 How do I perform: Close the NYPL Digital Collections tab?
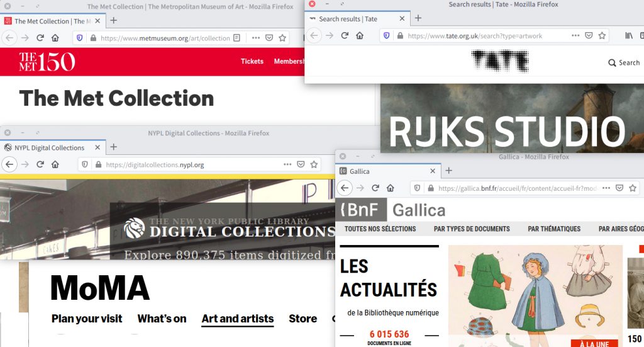pos(97,147)
